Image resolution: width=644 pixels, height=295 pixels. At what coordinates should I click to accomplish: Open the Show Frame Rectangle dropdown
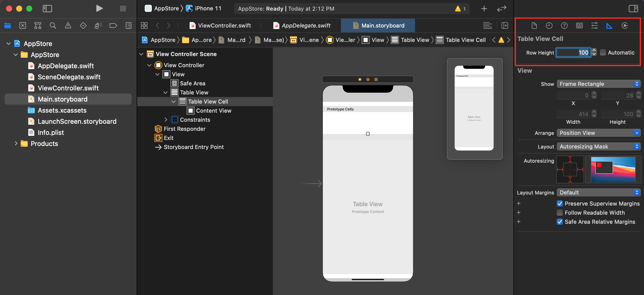pos(598,84)
